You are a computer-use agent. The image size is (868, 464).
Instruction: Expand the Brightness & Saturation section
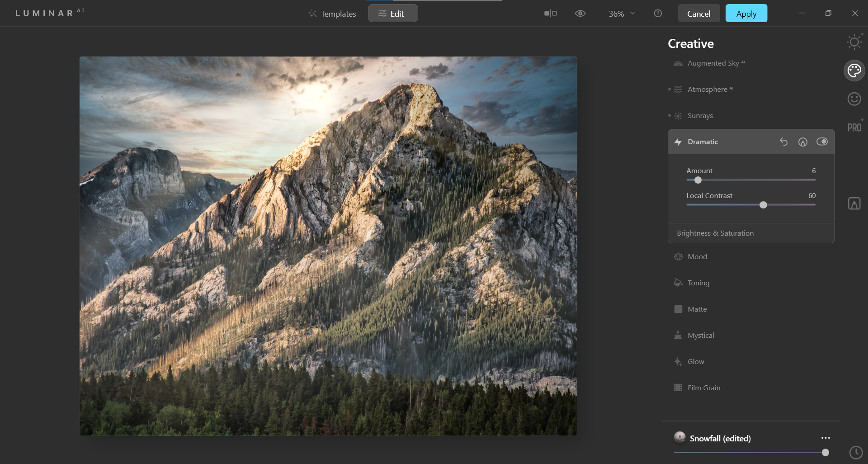click(x=715, y=233)
